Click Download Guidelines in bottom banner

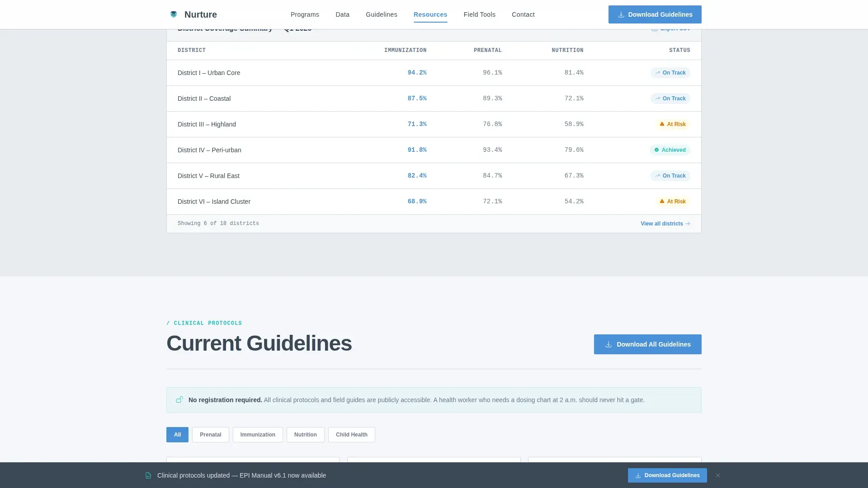[667, 475]
